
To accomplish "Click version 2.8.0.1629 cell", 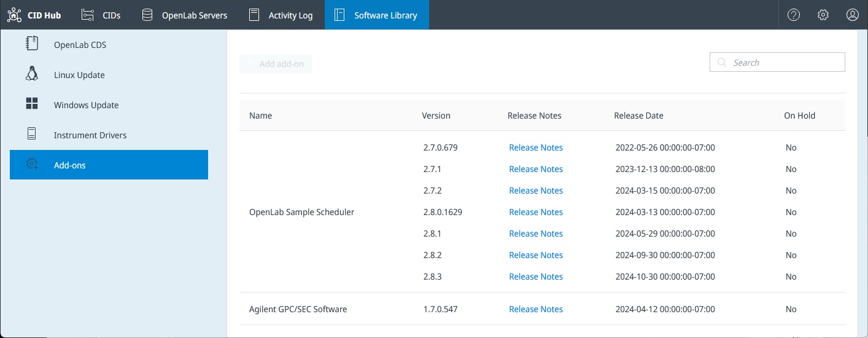I will click(x=443, y=212).
